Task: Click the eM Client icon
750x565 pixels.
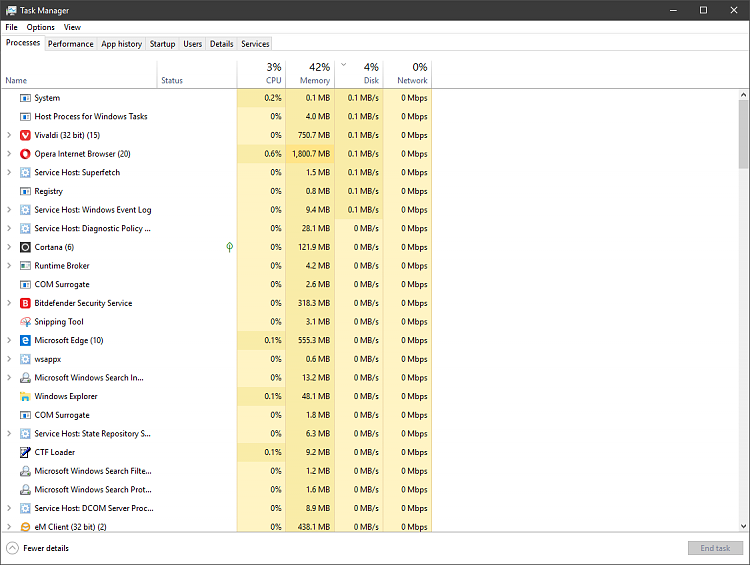Action: click(25, 527)
